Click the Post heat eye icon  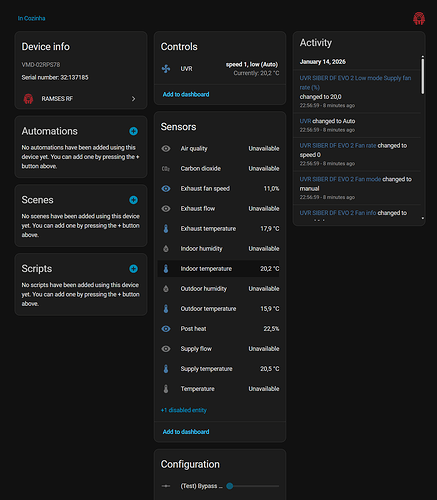166,329
